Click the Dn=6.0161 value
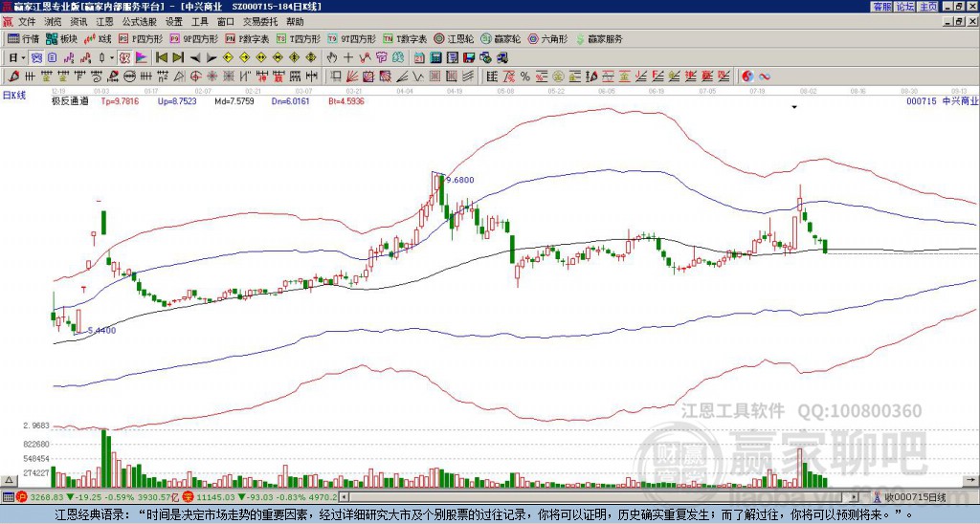This screenshot has height=524, width=980. tap(289, 100)
